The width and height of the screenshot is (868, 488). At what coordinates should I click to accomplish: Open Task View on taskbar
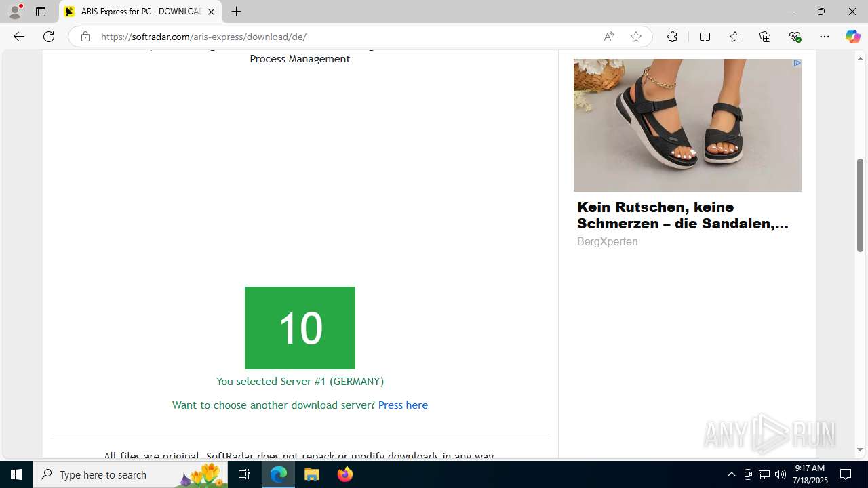click(245, 474)
